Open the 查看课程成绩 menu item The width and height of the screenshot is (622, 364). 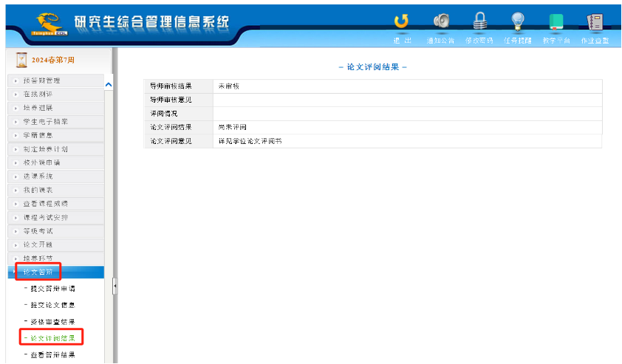click(x=56, y=204)
